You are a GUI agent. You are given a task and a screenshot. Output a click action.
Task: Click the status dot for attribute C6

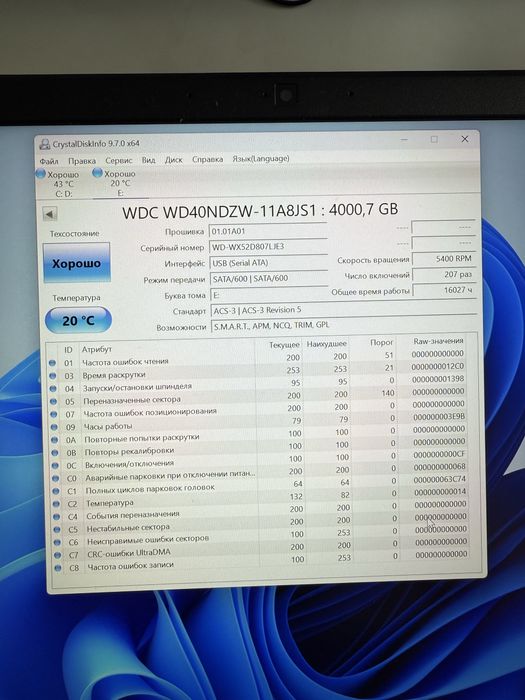coord(57,542)
